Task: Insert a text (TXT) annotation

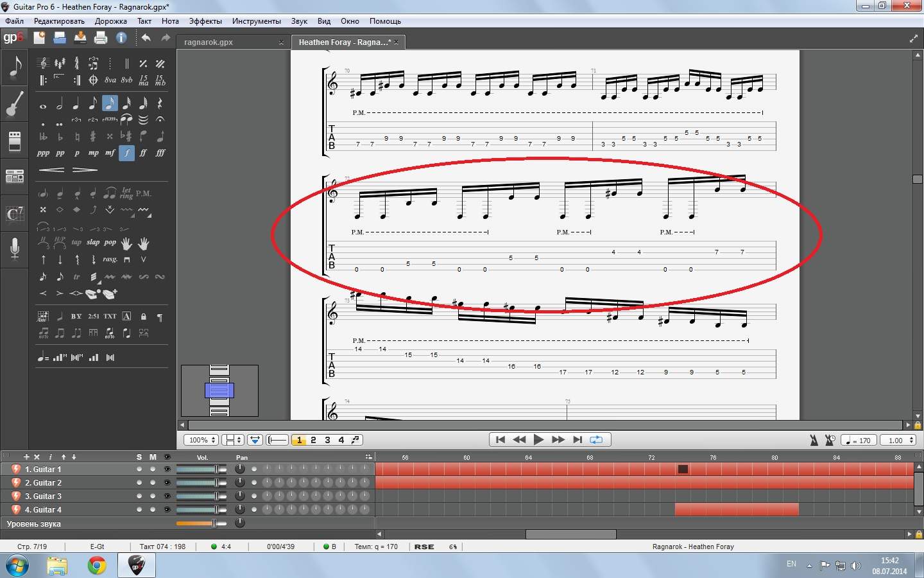Action: tap(110, 317)
